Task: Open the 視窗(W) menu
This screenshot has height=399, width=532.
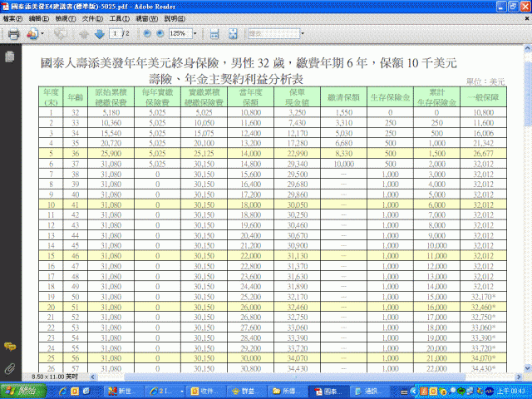Action: 146,18
